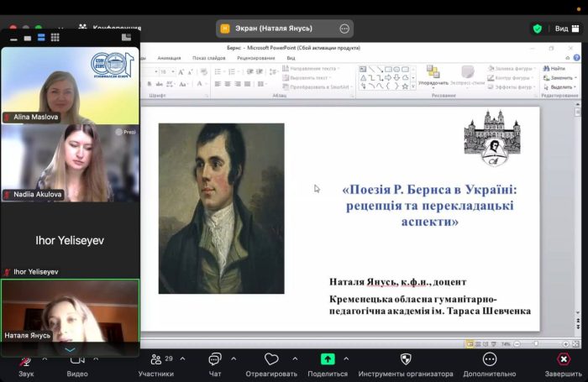Turn on camera with the Видео button
This screenshot has width=588, height=382.
point(77,360)
